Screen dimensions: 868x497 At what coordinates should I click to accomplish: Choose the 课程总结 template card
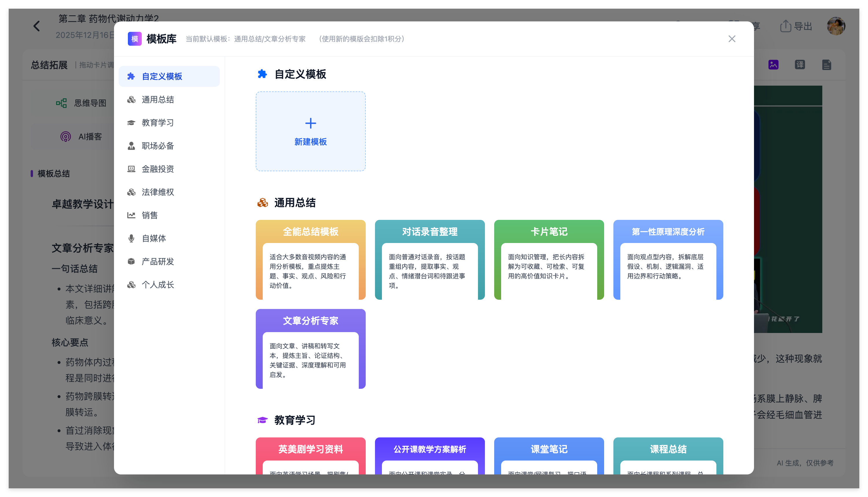(668, 456)
